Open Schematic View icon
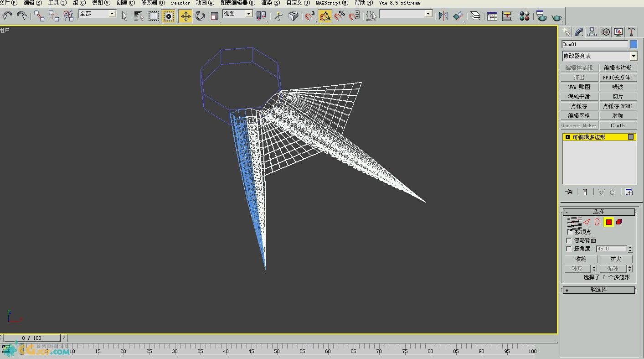 coord(507,16)
